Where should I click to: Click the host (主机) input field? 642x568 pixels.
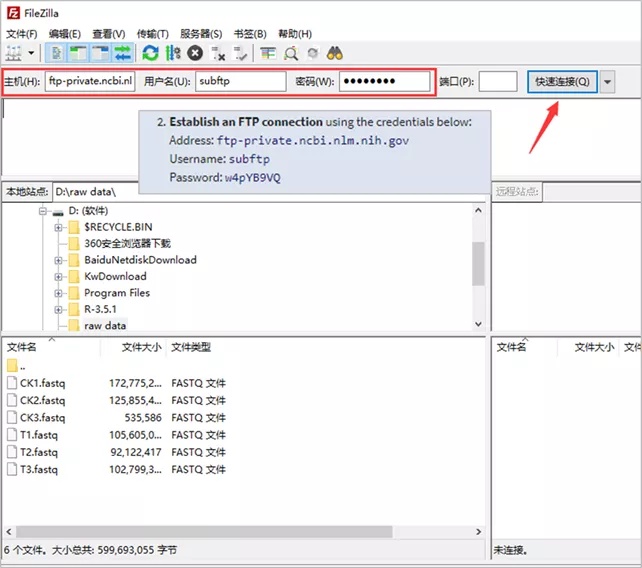tap(90, 81)
